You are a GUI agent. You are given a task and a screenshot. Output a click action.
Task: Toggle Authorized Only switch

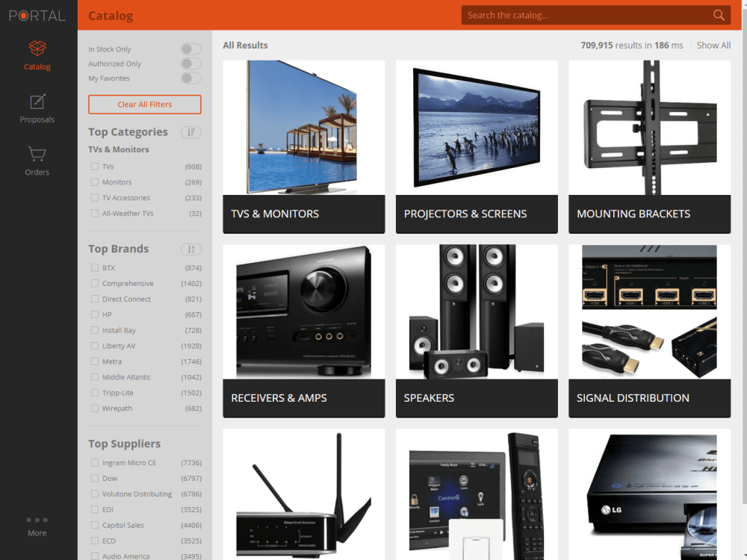tap(191, 63)
